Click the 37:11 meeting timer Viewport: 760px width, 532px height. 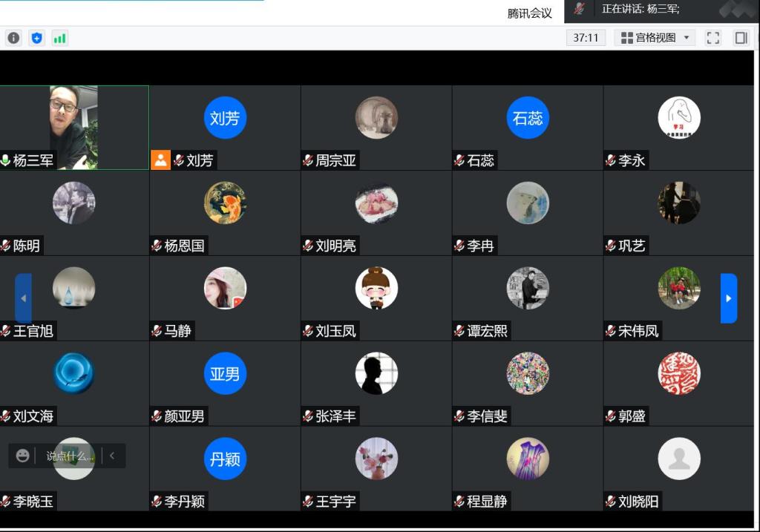[x=586, y=38]
